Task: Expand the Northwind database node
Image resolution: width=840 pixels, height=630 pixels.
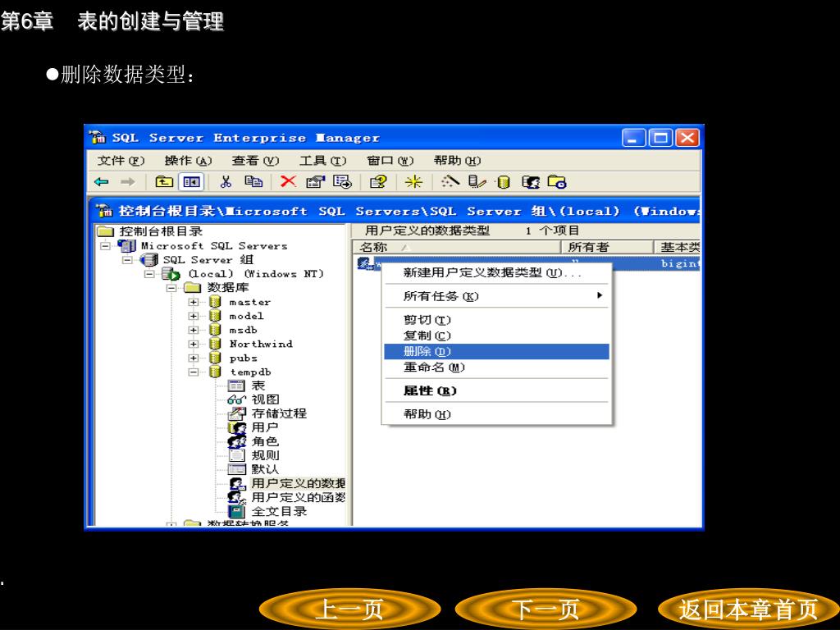Action: pyautogui.click(x=194, y=344)
